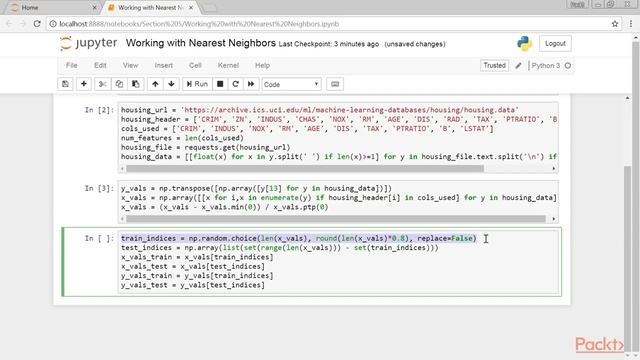The image size is (640, 360).
Task: Click the In [2] cell prompt
Action: [x=99, y=110]
